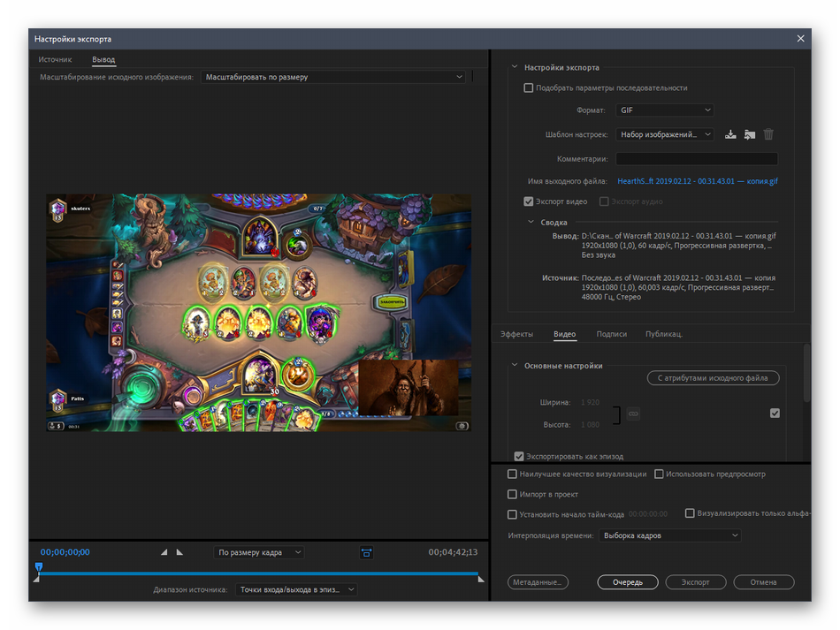Open the 'Формат' GIF dropdown

(664, 110)
